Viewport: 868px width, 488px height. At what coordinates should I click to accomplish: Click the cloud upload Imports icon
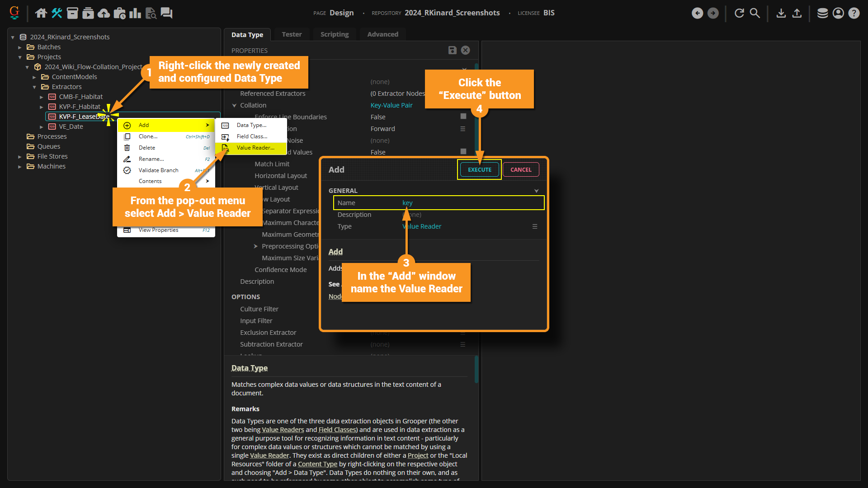(x=104, y=13)
